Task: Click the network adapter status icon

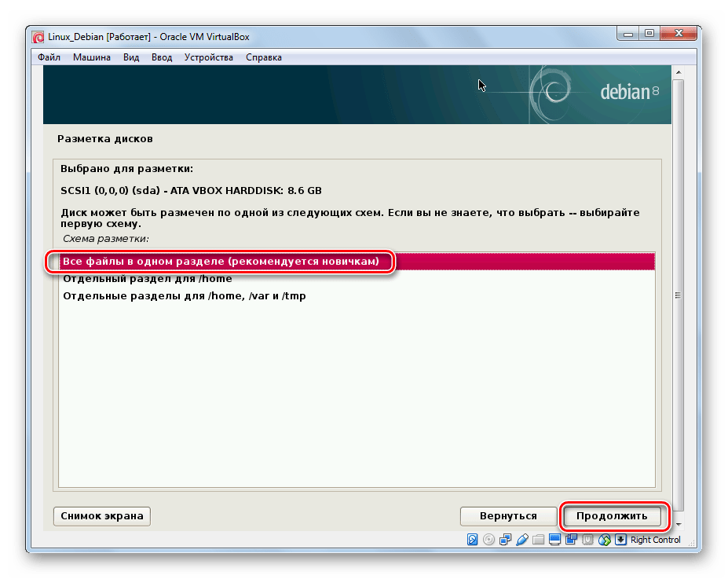Action: (505, 540)
